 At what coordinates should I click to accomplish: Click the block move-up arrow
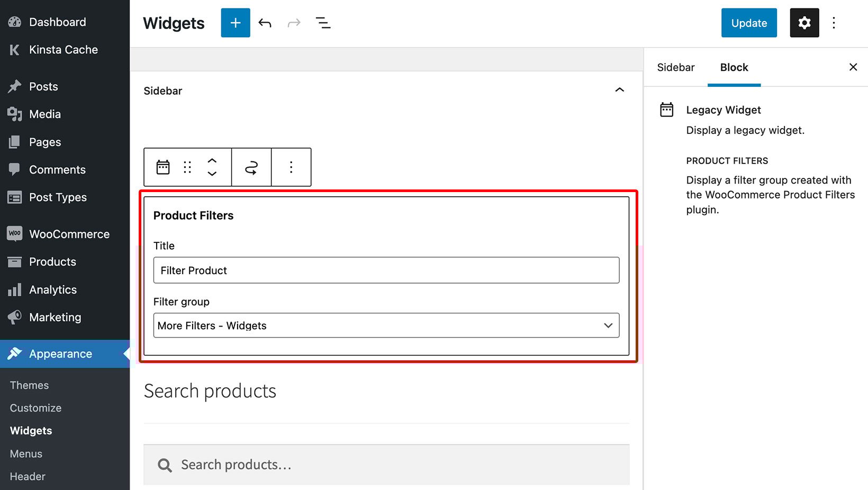(x=212, y=160)
